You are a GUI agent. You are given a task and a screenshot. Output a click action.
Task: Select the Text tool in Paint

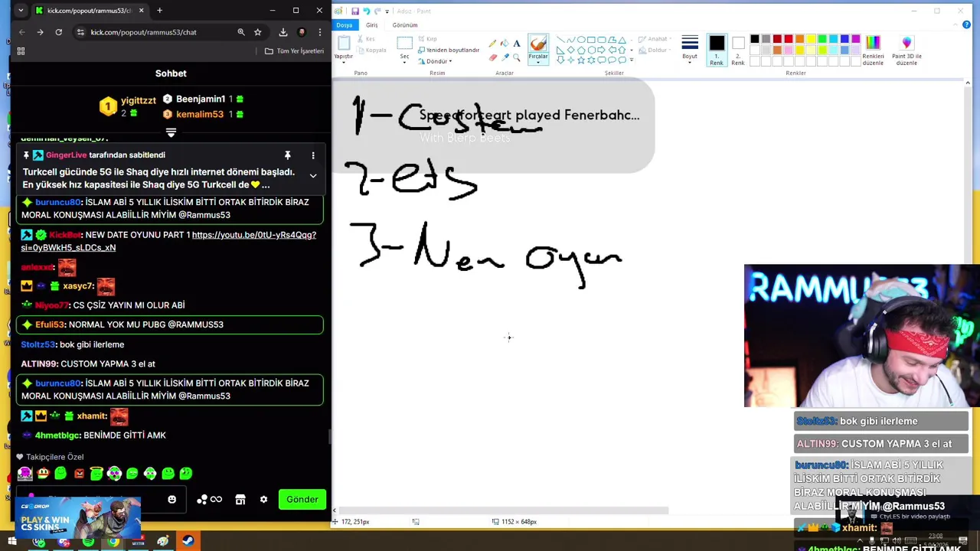click(x=516, y=44)
